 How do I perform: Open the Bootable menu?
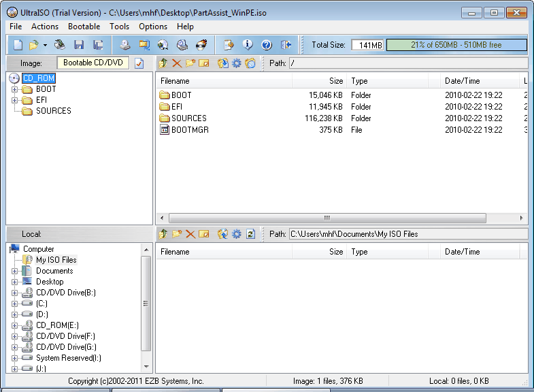[x=84, y=27]
